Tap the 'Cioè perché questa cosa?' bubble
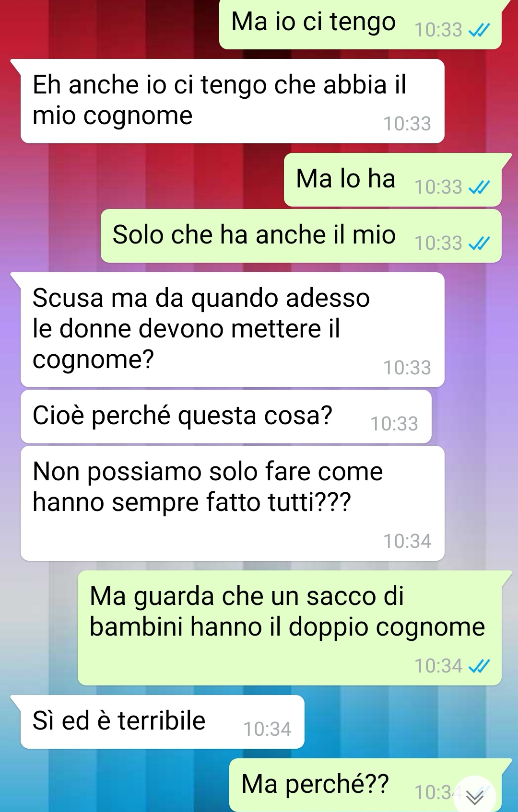The height and width of the screenshot is (812, 518). click(226, 417)
